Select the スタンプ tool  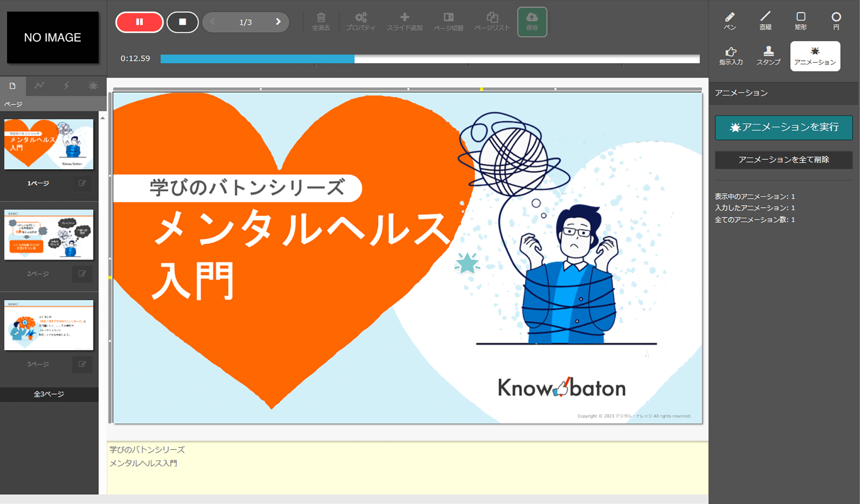pyautogui.click(x=768, y=56)
